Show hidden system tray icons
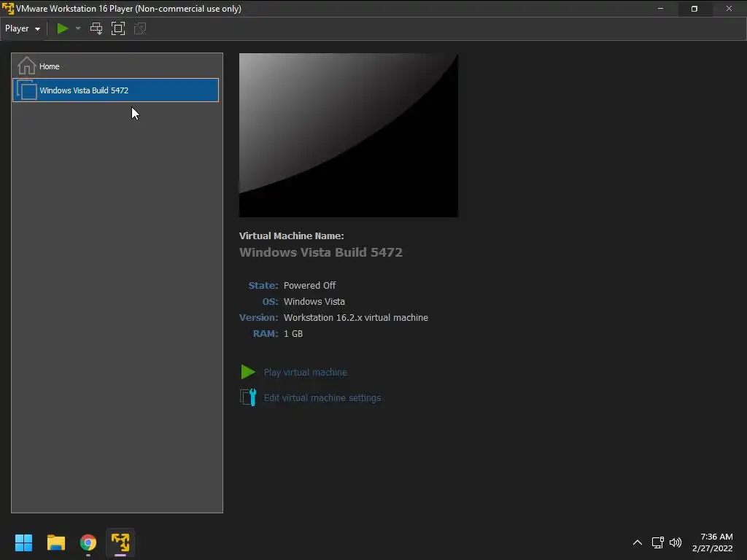Viewport: 747px width, 560px height. 638,542
